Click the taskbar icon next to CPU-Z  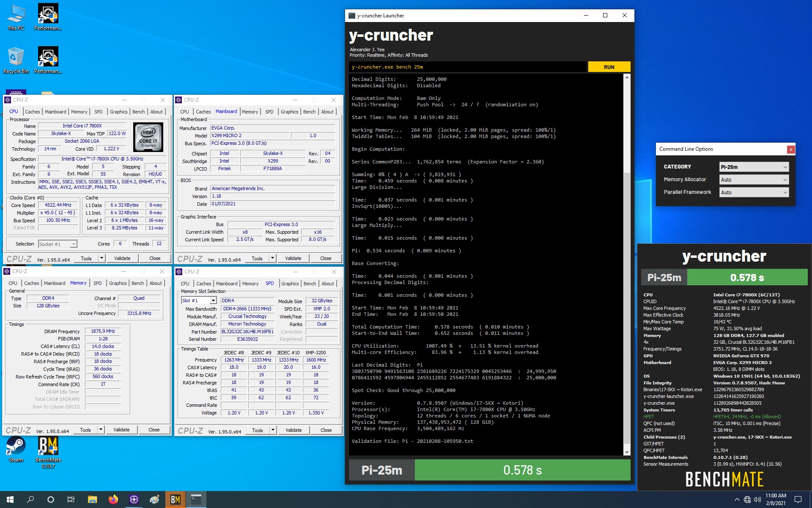point(154,500)
